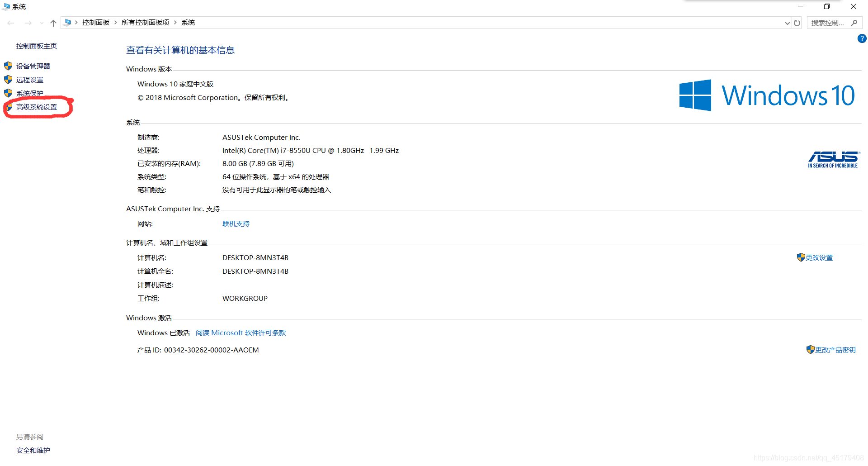Click 更改产品密钥 link
Screen dimensions: 868x466
point(835,350)
